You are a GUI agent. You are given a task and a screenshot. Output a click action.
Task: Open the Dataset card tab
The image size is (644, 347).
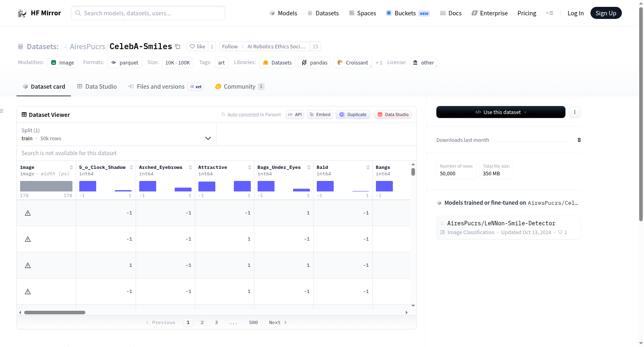pyautogui.click(x=44, y=87)
